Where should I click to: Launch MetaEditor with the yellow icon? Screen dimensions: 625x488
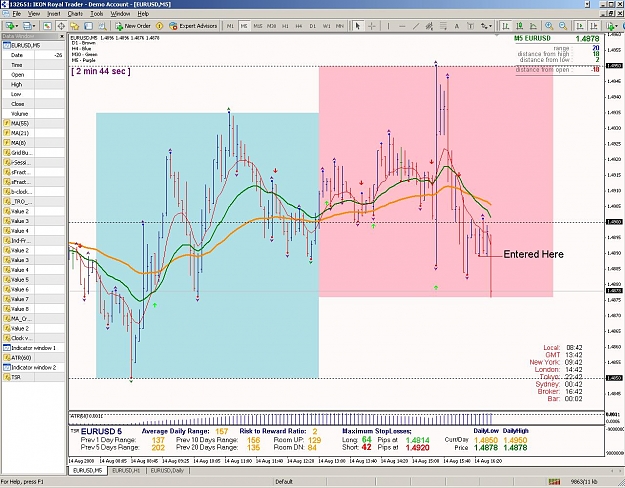(159, 26)
